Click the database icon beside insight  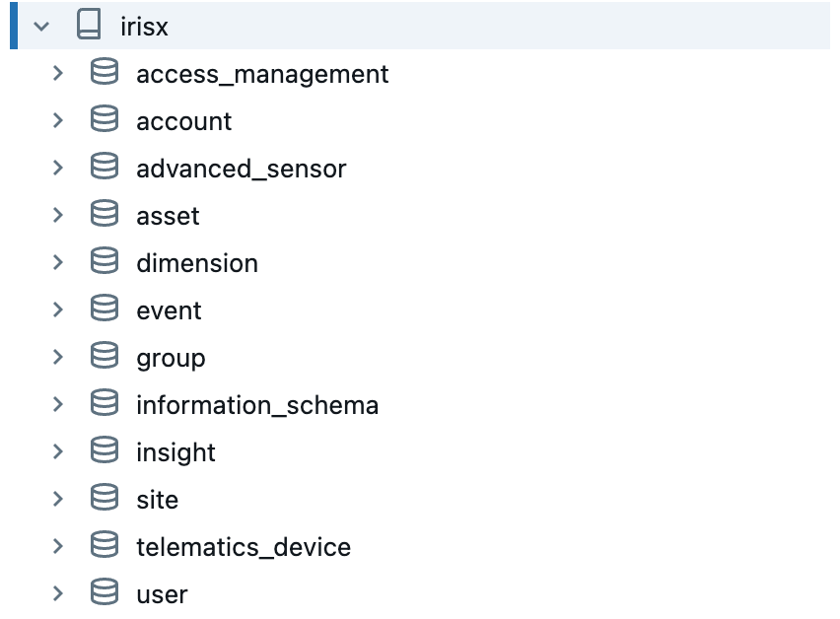(x=105, y=451)
